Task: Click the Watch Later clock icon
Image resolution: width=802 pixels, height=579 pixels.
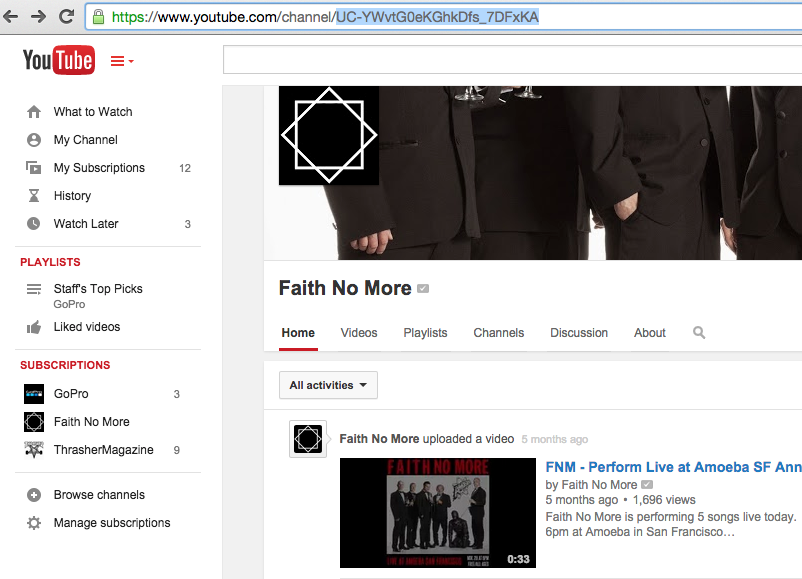Action: click(x=34, y=224)
